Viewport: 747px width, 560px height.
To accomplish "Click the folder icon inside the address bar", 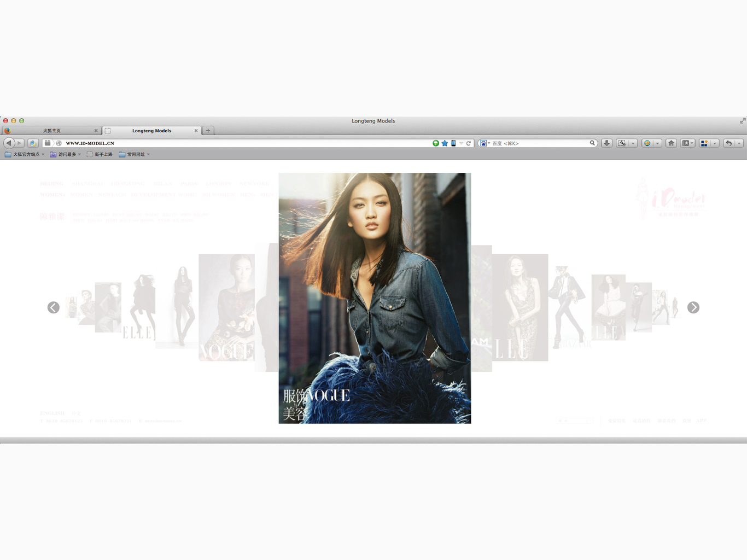I will pyautogui.click(x=48, y=143).
